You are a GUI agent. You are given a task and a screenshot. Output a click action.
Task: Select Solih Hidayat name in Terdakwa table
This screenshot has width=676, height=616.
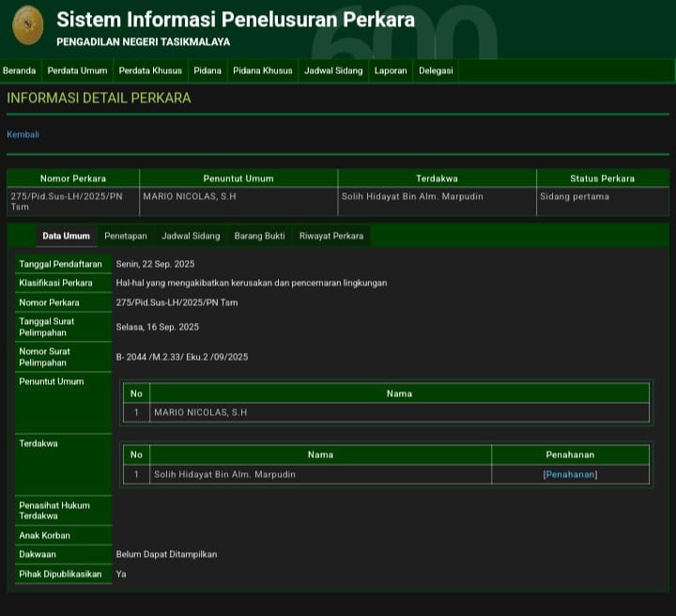pyautogui.click(x=224, y=474)
